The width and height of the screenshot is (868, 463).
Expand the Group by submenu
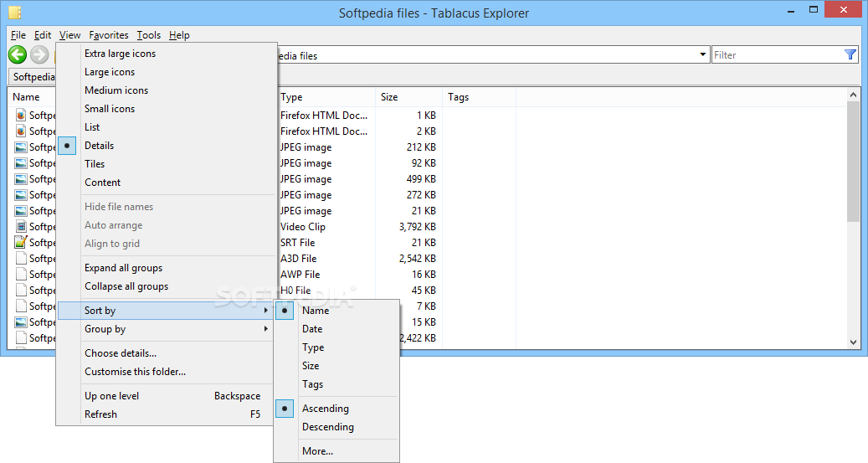pos(166,329)
